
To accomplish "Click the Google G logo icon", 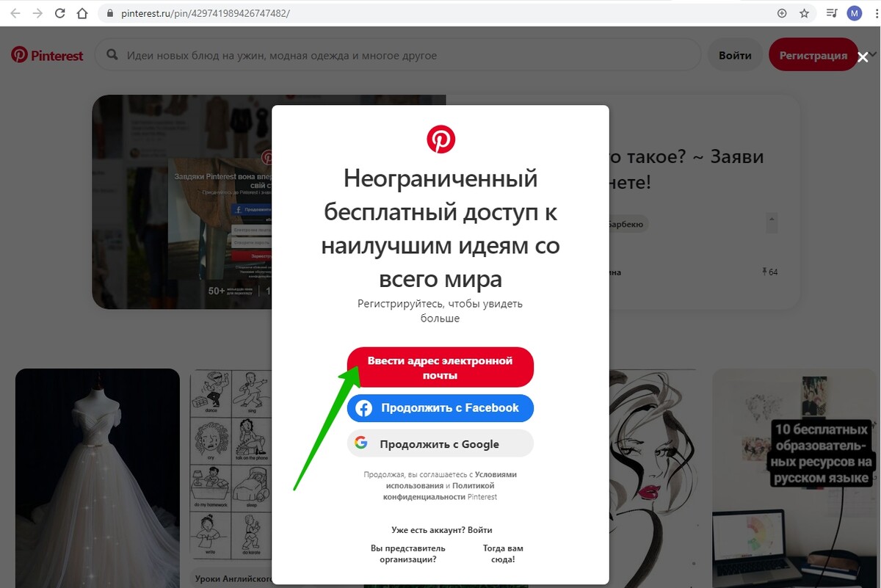I will pos(361,443).
